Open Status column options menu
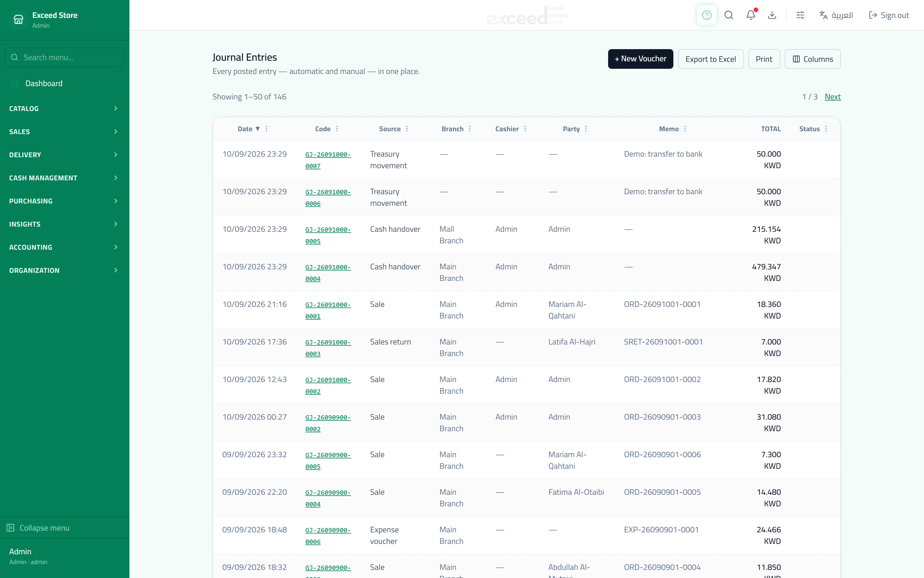The image size is (924, 578). coord(826,129)
